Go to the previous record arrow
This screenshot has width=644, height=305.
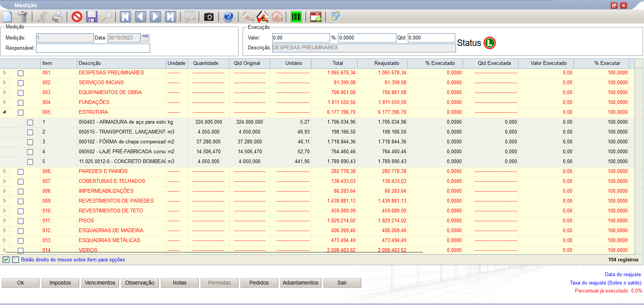point(141,17)
